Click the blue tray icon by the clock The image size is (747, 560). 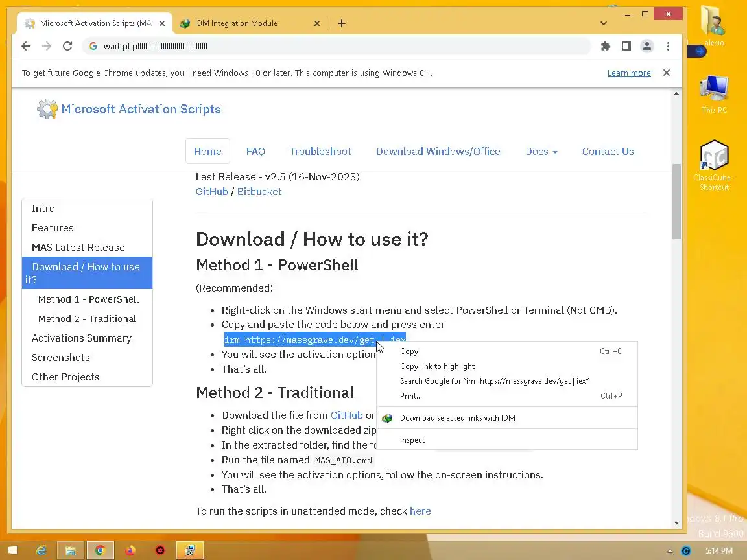pos(686,551)
